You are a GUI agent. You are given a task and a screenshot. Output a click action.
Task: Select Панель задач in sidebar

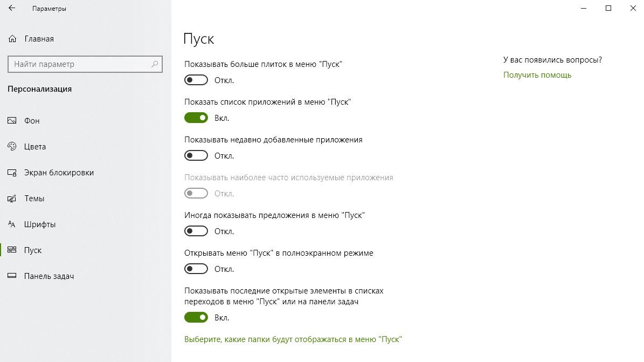pyautogui.click(x=49, y=276)
